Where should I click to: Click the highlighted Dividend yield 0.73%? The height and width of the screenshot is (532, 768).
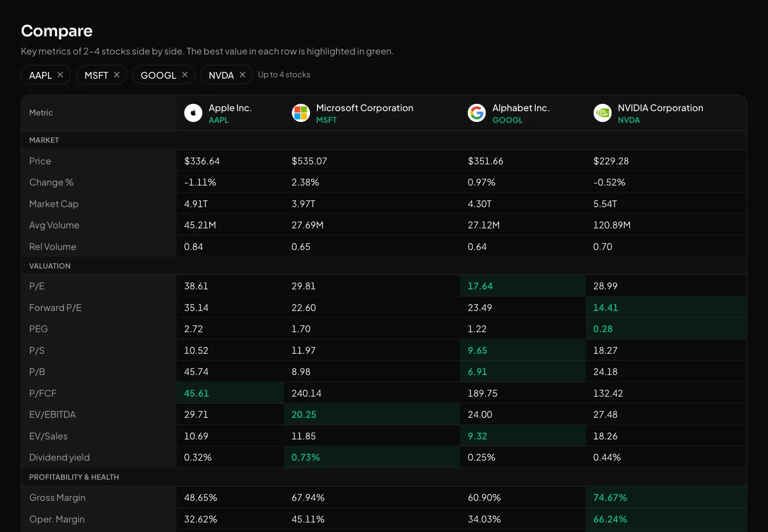(x=306, y=458)
